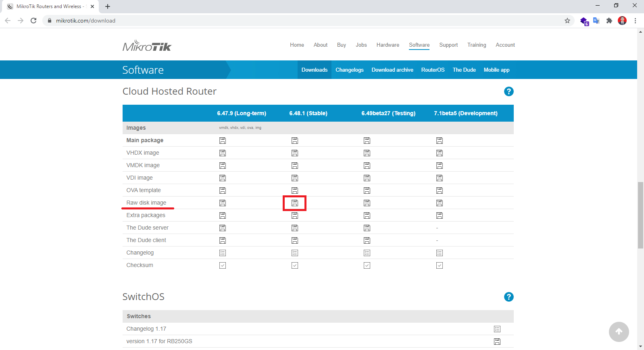Download Main package for 6.49beta27 Testing

point(367,141)
